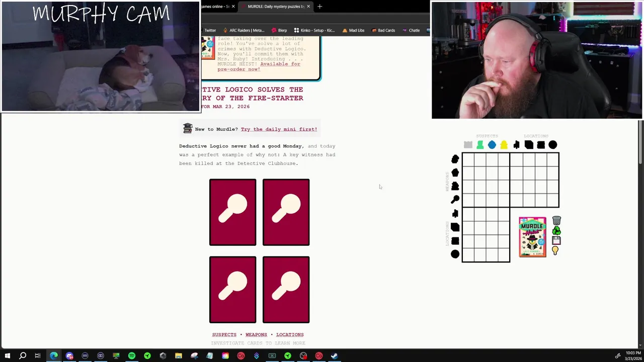Image resolution: width=644 pixels, height=362 pixels.
Task: Open the Bad Cards bookmark
Action: point(383,30)
